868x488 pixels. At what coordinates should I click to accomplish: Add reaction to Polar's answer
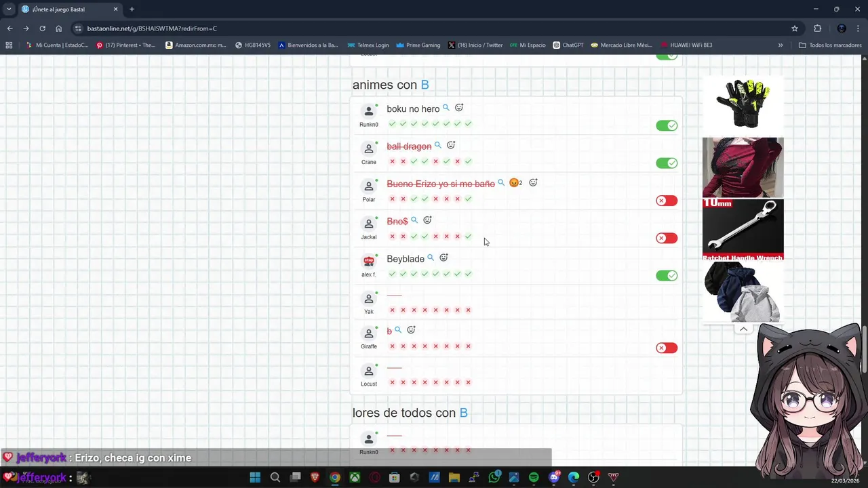[533, 182]
